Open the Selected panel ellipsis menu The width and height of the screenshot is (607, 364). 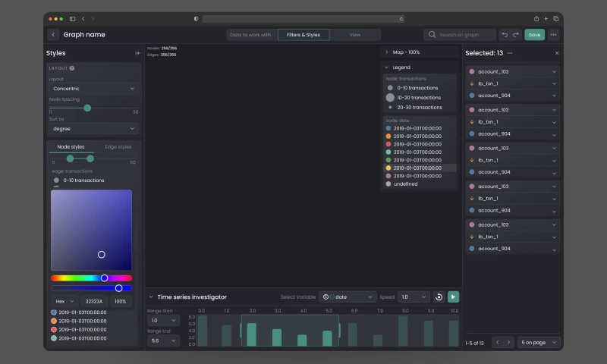click(x=510, y=53)
